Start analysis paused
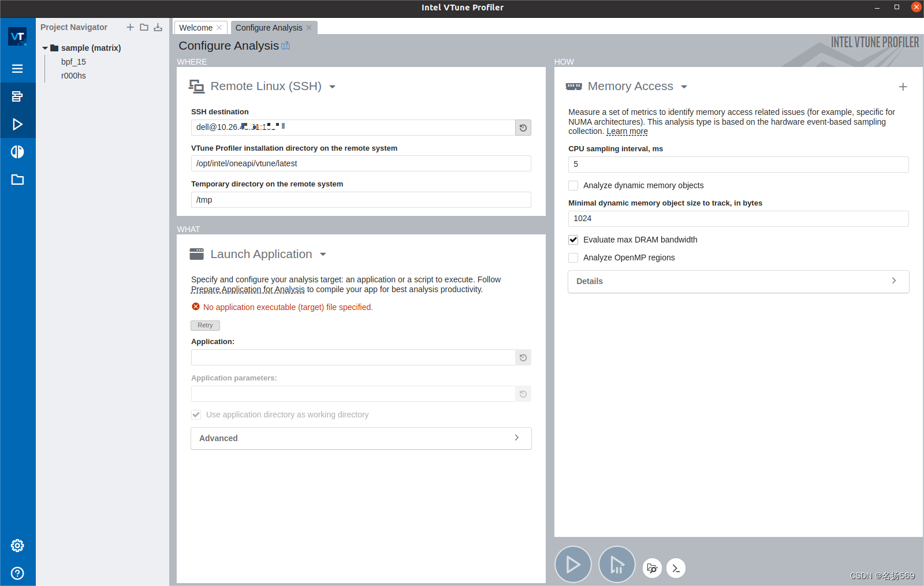This screenshot has height=586, width=924. pyautogui.click(x=617, y=565)
